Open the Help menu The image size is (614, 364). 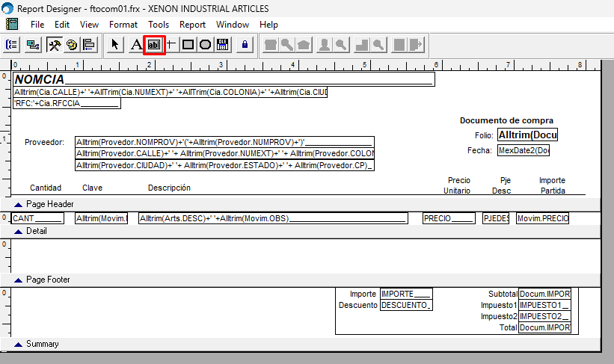(x=268, y=24)
